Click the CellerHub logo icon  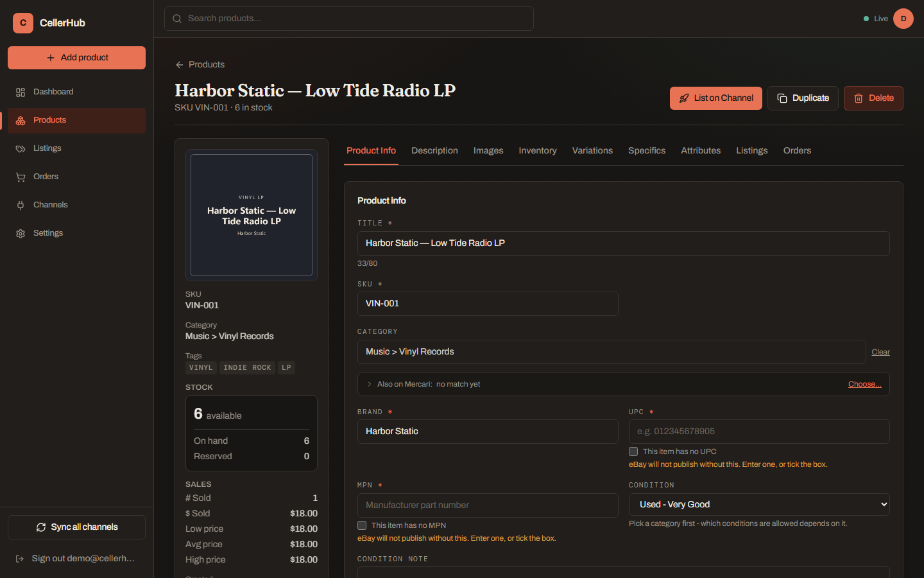click(23, 23)
